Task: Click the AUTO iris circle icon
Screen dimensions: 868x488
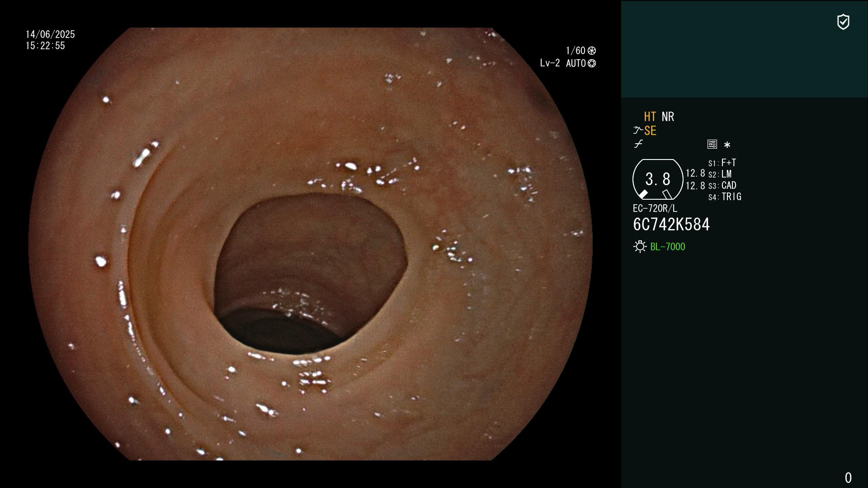Action: click(x=592, y=63)
